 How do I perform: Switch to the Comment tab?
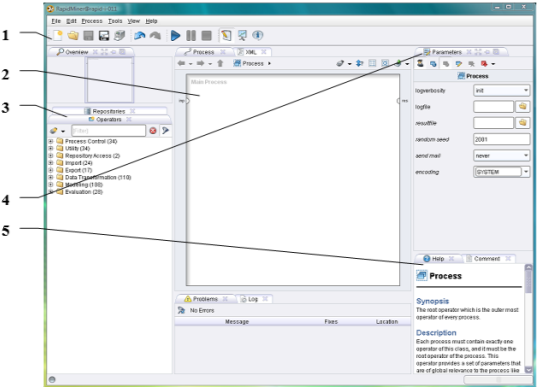(487, 259)
